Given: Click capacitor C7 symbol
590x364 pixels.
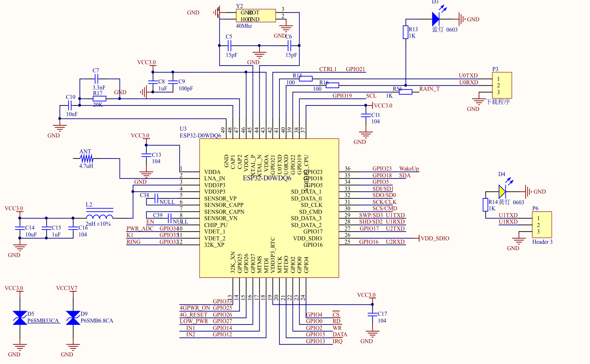Looking at the screenshot, I should click(x=96, y=79).
